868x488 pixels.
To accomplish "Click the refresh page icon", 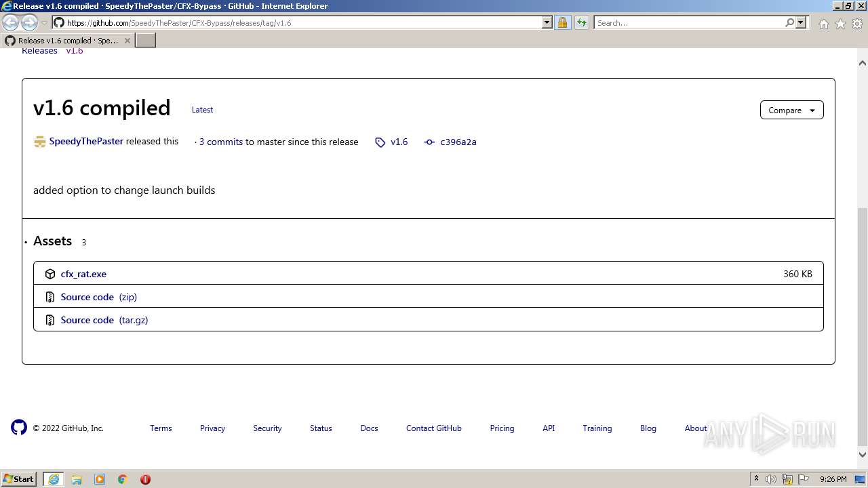I will [x=581, y=22].
